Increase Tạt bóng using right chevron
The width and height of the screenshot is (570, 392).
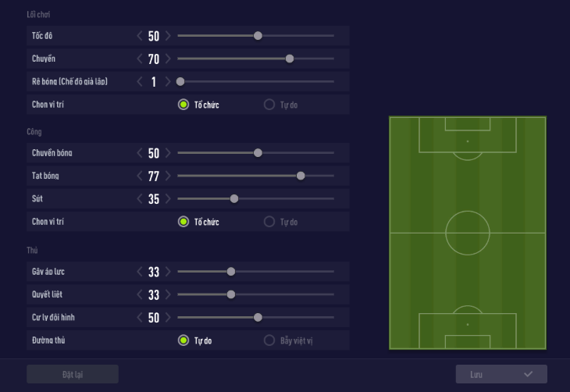[x=168, y=176]
